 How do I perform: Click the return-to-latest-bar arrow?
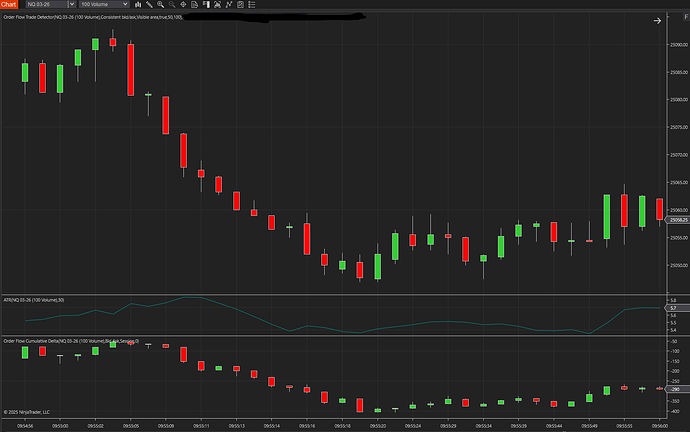[657, 20]
